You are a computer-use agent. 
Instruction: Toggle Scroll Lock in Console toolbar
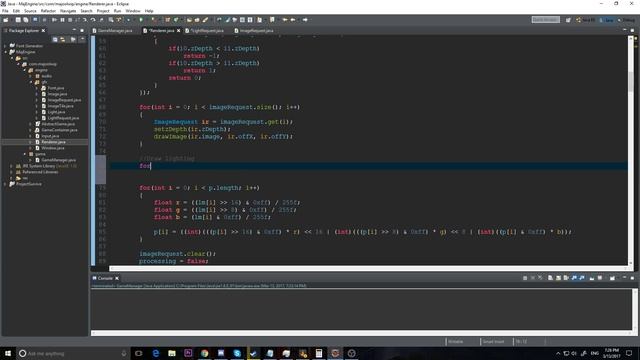558,278
